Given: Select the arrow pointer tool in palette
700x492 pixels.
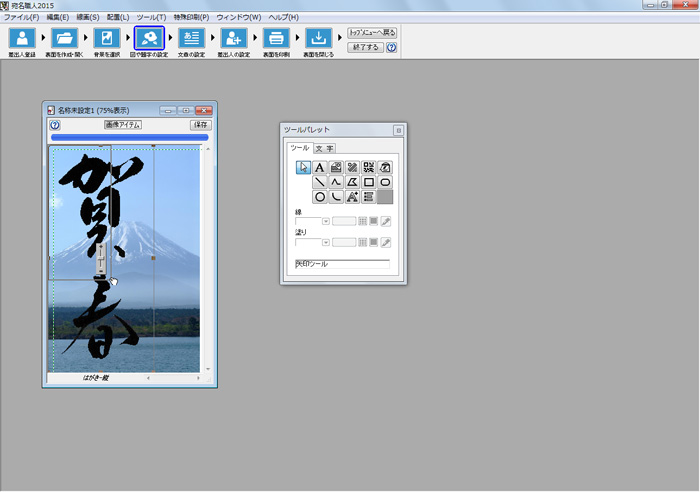Looking at the screenshot, I should [x=304, y=167].
